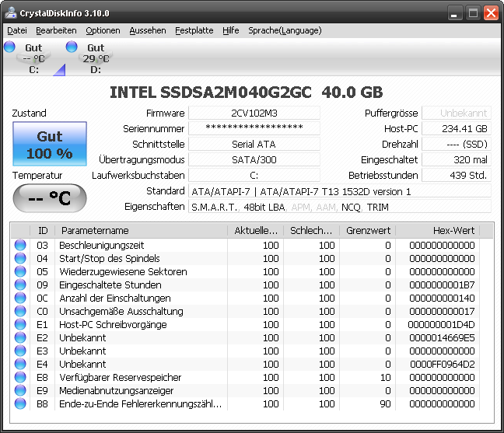504x433 pixels.
Task: Open the Datei menu
Action: pyautogui.click(x=17, y=30)
